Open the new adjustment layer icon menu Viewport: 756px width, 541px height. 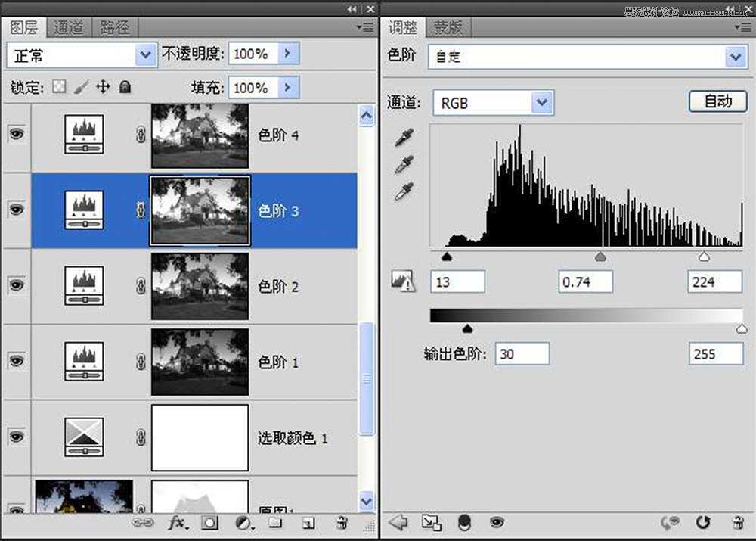point(243,524)
